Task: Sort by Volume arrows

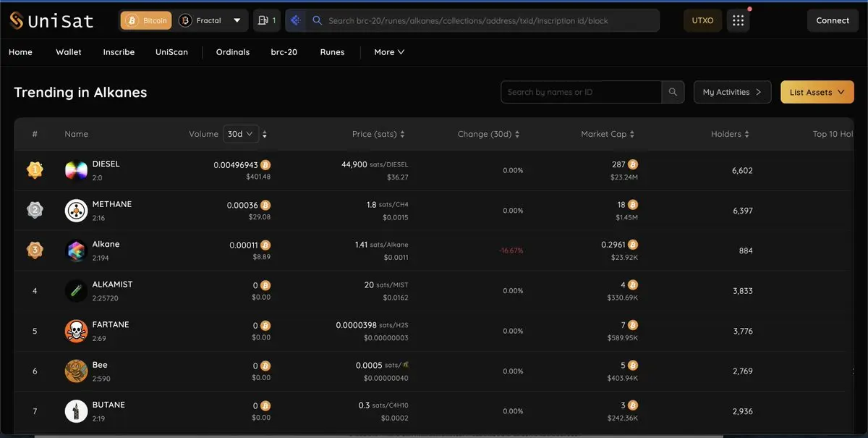Action: 265,135
